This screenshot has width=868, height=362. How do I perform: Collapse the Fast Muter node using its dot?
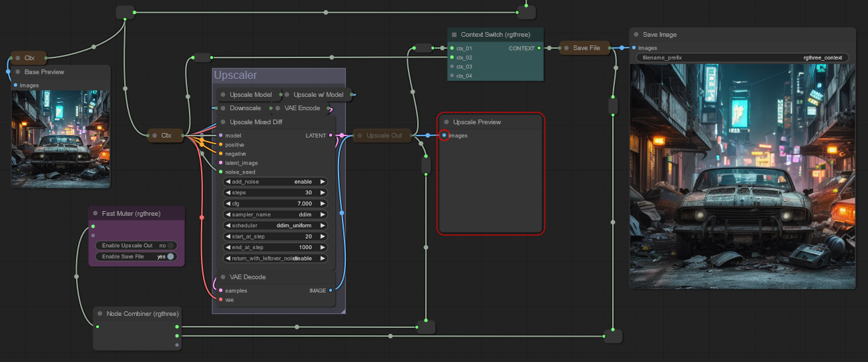pos(95,214)
